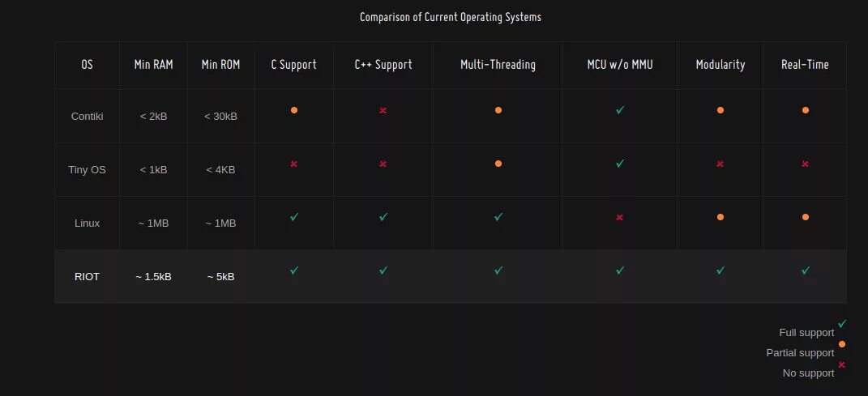Click the Multi-Threading column header

coord(498,65)
